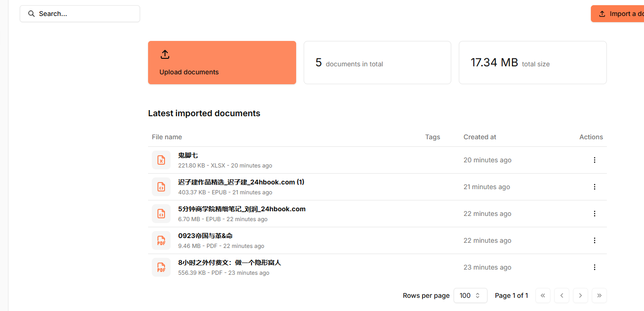Screen dimensions: 644x311
Task: Open actions menu for 0923帝国与革&命
Action: tap(594, 240)
